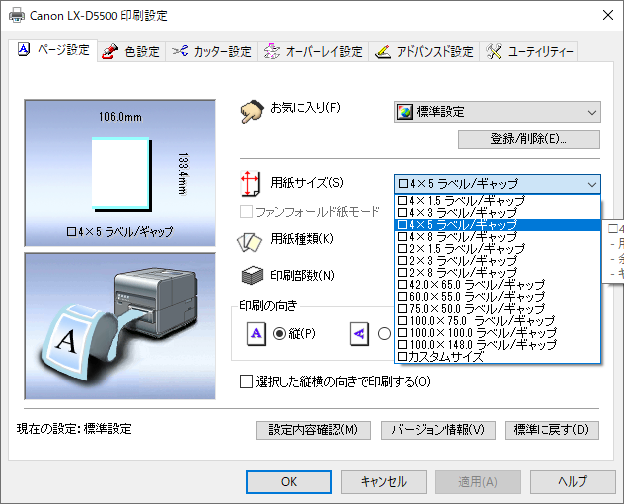
Task: Choose 42.0×65.0 ラベル/ギャップ from the list
Action: pyautogui.click(x=497, y=285)
